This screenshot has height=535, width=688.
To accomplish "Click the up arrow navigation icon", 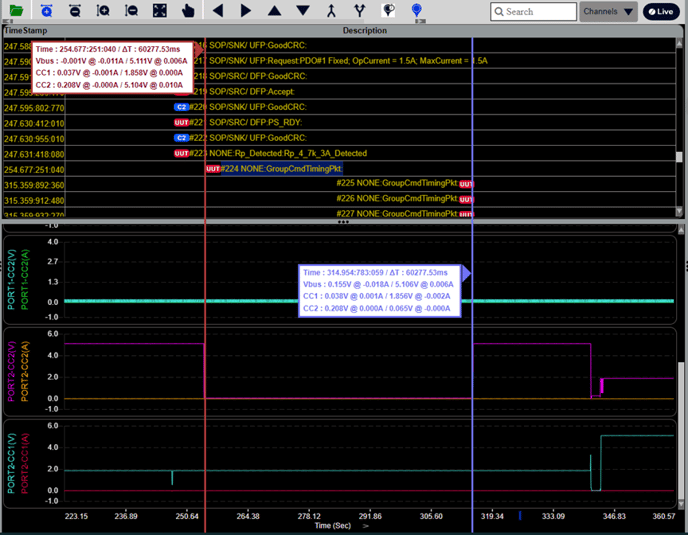I will [274, 11].
